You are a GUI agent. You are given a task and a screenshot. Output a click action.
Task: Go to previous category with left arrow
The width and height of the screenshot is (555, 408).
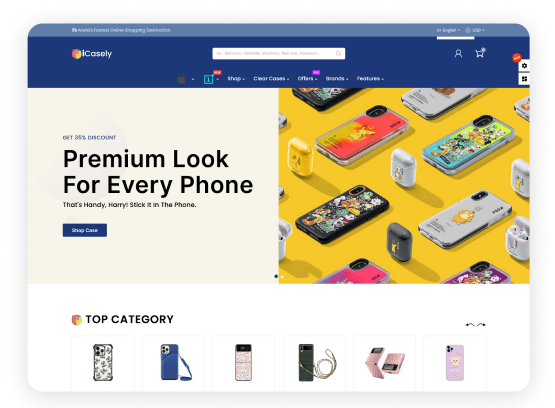click(x=470, y=324)
